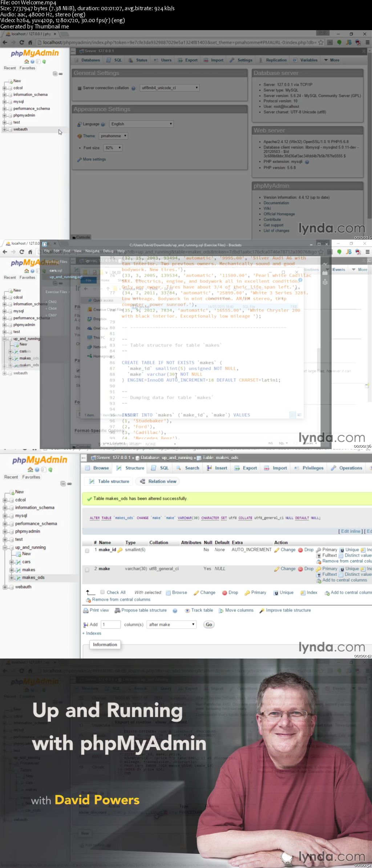This screenshot has height=868, width=372.
Task: Click the Edit inline link
Action: pyautogui.click(x=351, y=531)
